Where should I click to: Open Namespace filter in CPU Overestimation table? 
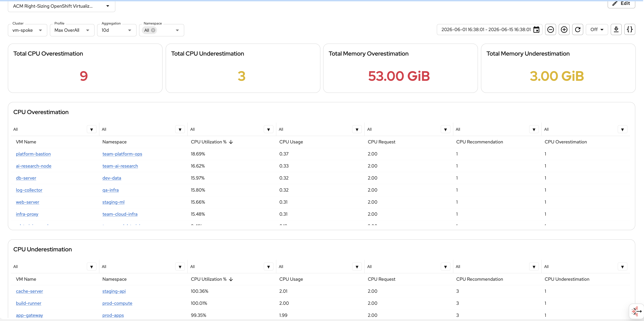(180, 129)
